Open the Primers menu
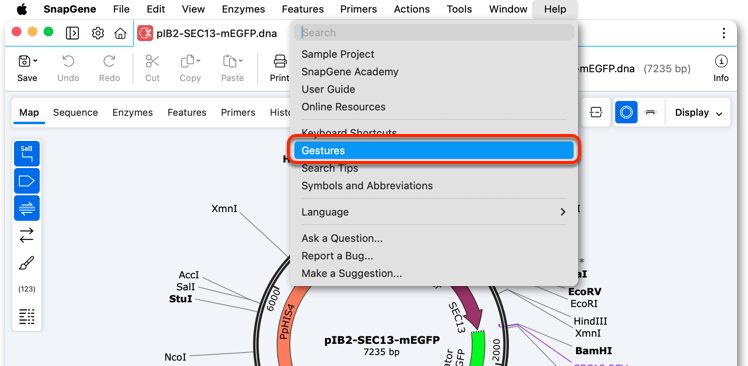The height and width of the screenshot is (366, 748). [x=358, y=9]
